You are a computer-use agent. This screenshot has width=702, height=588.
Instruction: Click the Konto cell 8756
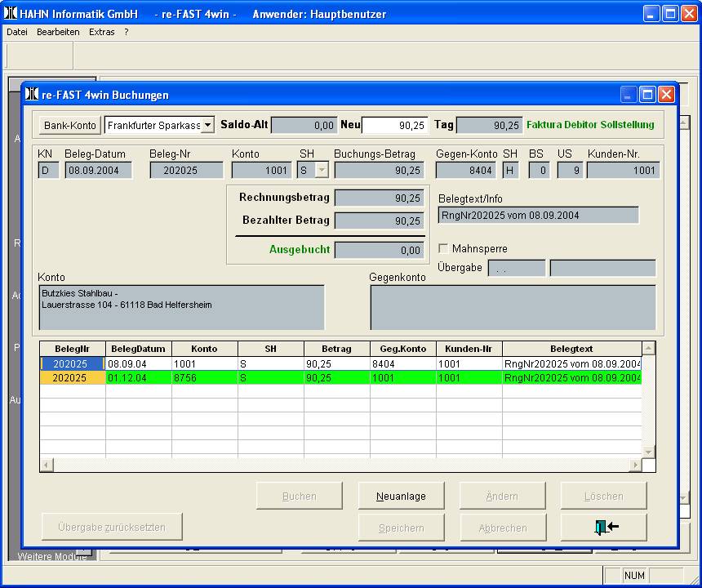click(x=205, y=377)
